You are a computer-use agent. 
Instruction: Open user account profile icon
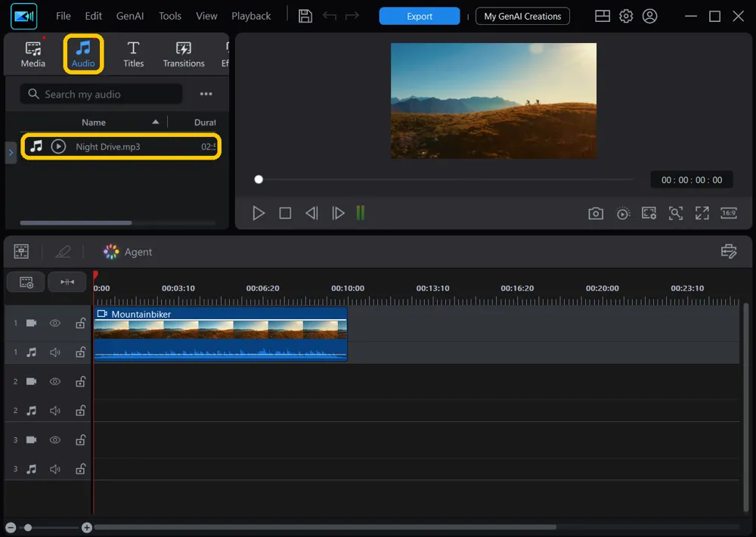coord(649,16)
